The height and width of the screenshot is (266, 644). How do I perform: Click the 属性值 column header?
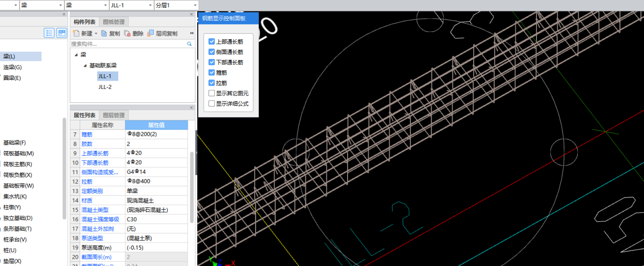pos(156,125)
